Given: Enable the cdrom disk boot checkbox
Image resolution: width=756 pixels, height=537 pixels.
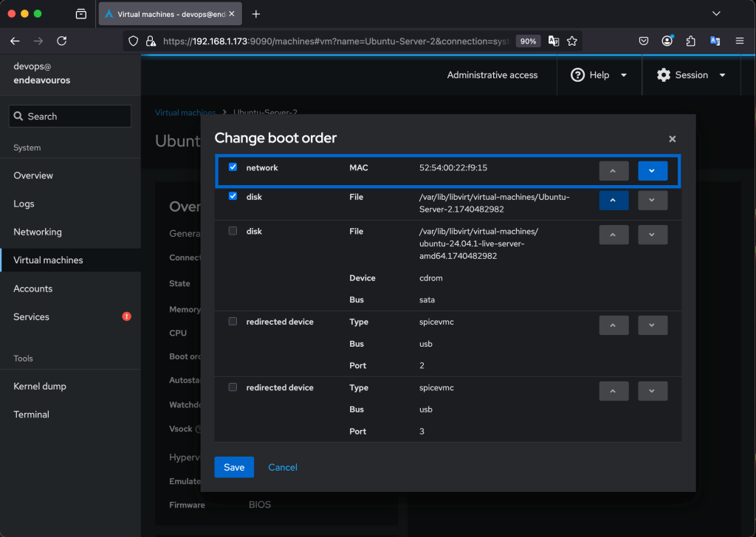Looking at the screenshot, I should click(233, 231).
